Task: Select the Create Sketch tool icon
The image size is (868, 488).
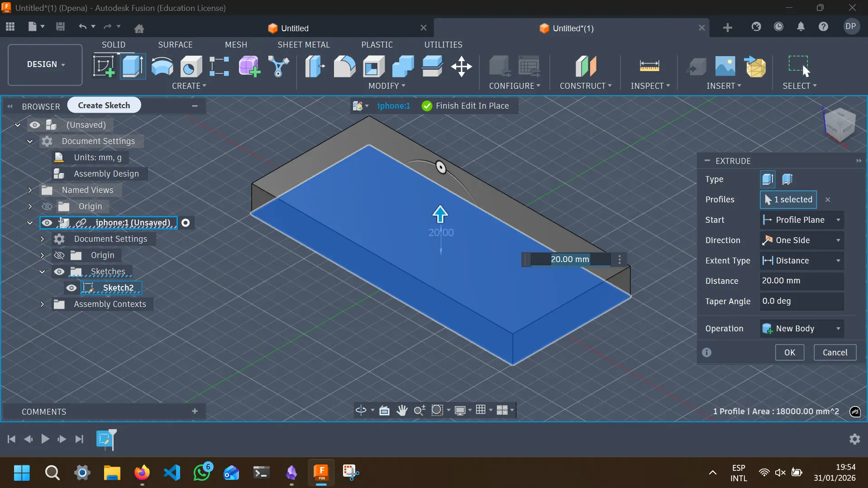Action: [104, 66]
